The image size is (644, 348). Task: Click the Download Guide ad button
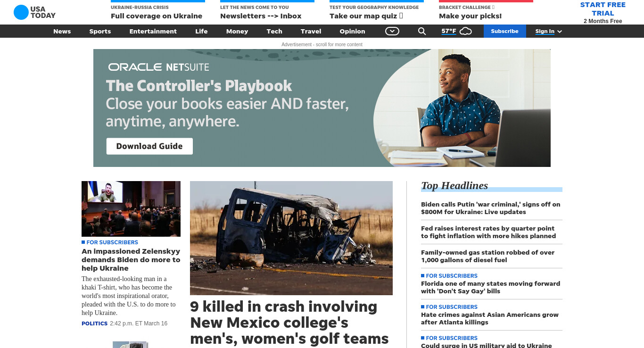pyautogui.click(x=149, y=146)
